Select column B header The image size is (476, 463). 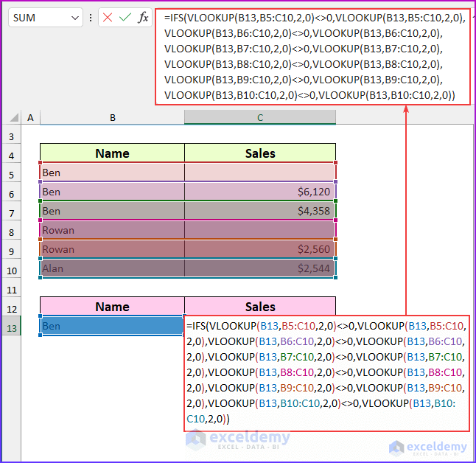[112, 117]
